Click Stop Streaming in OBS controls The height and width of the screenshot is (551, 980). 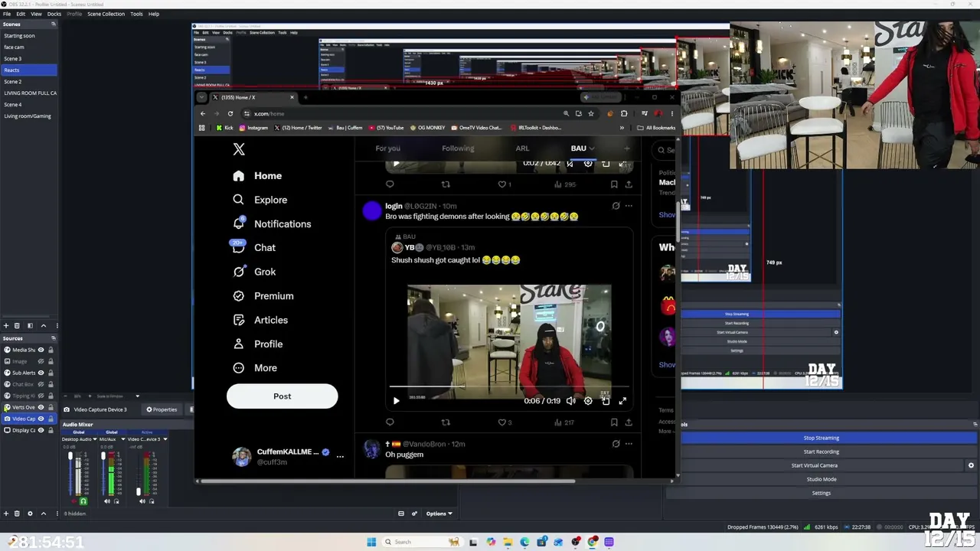click(x=821, y=438)
